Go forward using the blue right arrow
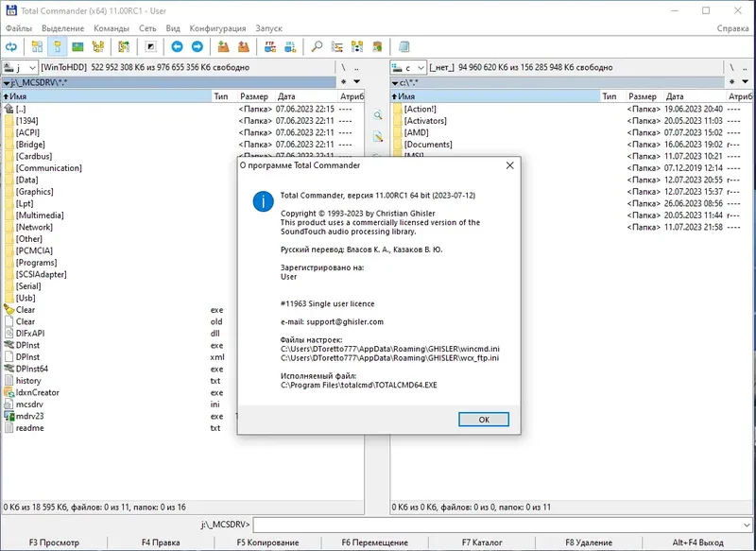 pyautogui.click(x=198, y=46)
